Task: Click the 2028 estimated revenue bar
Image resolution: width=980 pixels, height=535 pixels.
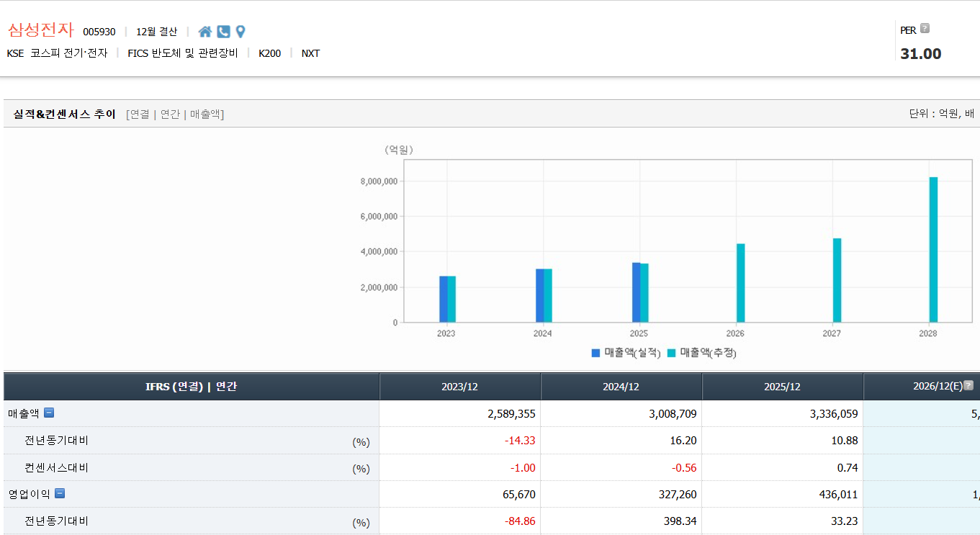Action: click(x=934, y=250)
